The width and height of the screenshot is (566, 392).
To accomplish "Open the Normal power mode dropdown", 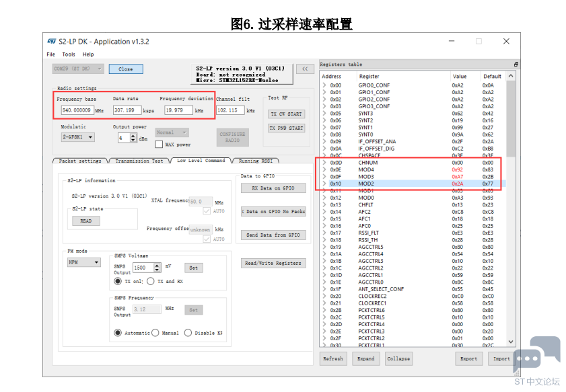I will click(172, 132).
